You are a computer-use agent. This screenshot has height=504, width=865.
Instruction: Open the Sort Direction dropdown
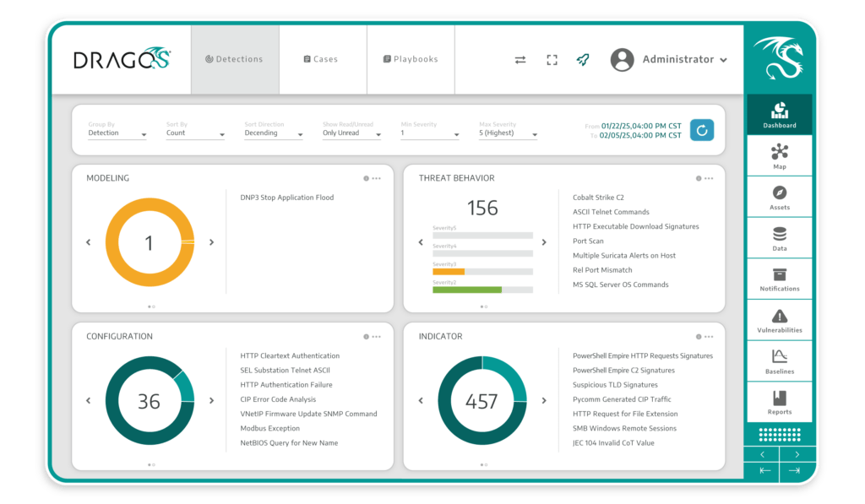[x=274, y=133]
